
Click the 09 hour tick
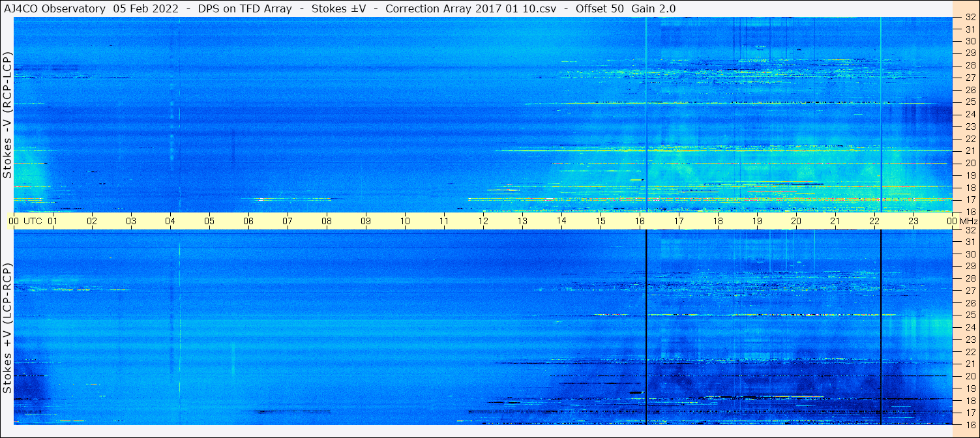pyautogui.click(x=366, y=221)
